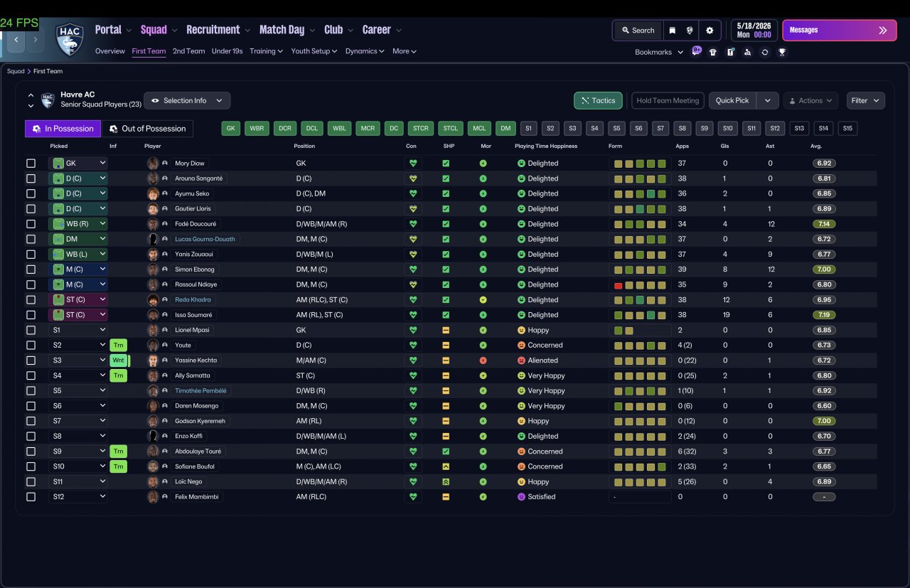
Task: Tick the checkbox for Ayumu Seko
Action: pos(31,193)
